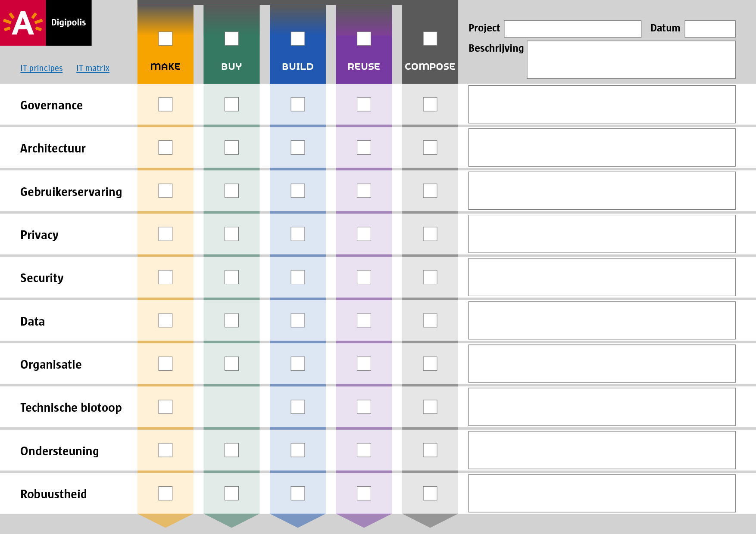Click the Beschrijving text area
The image size is (756, 534).
(x=631, y=60)
